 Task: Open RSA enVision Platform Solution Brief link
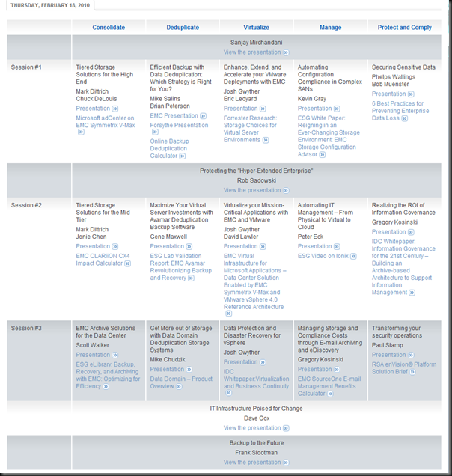coord(404,368)
